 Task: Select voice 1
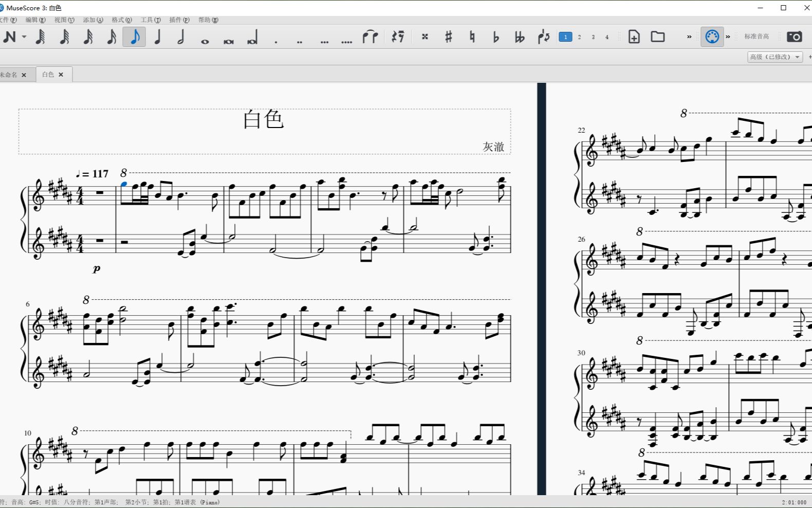point(565,37)
